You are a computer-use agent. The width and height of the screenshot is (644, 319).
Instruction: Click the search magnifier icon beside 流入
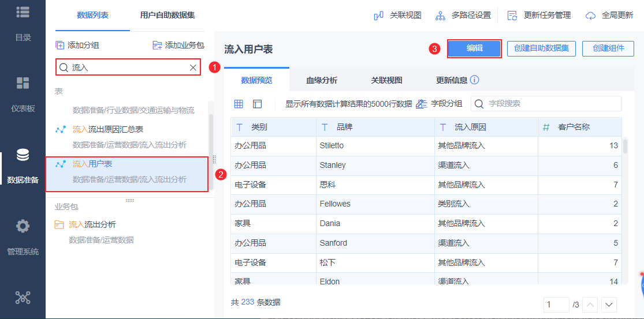[64, 67]
